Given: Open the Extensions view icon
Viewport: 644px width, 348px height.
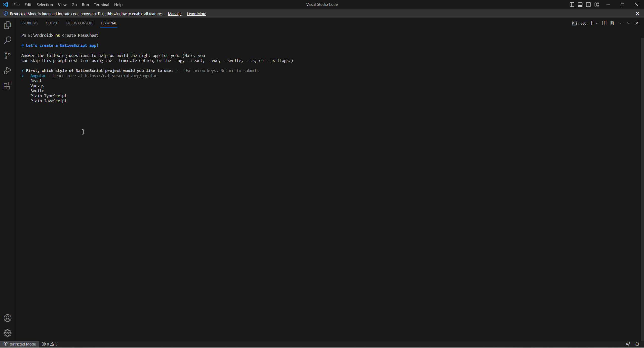Looking at the screenshot, I should tap(8, 86).
